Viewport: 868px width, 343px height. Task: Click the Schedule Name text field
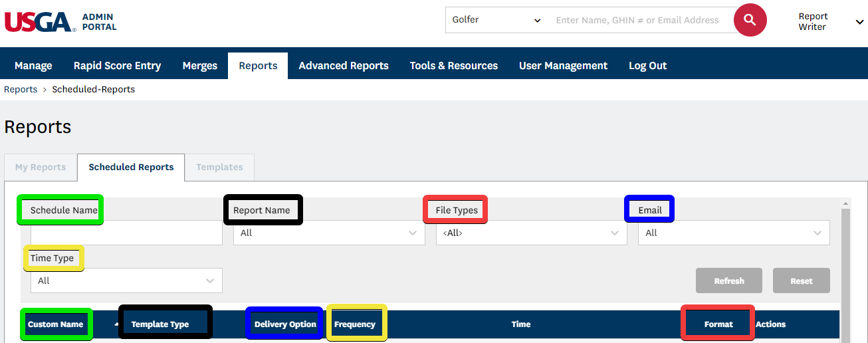tap(126, 233)
